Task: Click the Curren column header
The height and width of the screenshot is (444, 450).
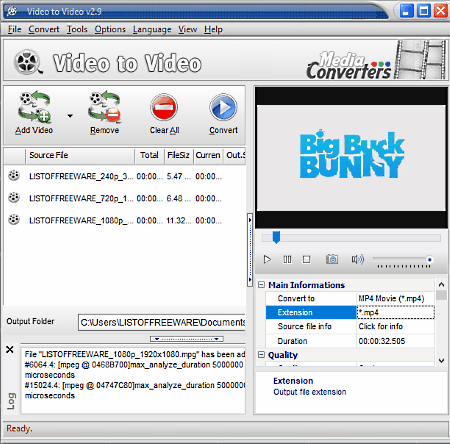Action: click(x=208, y=155)
